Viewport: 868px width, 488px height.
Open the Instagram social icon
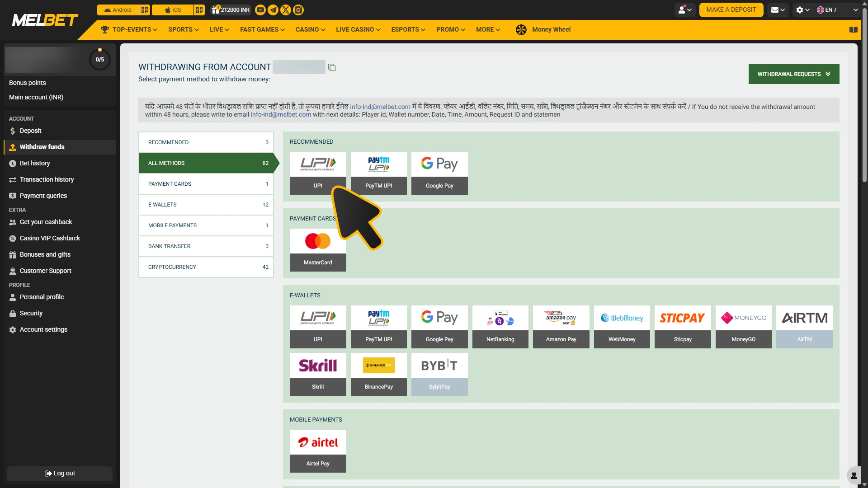pyautogui.click(x=298, y=10)
